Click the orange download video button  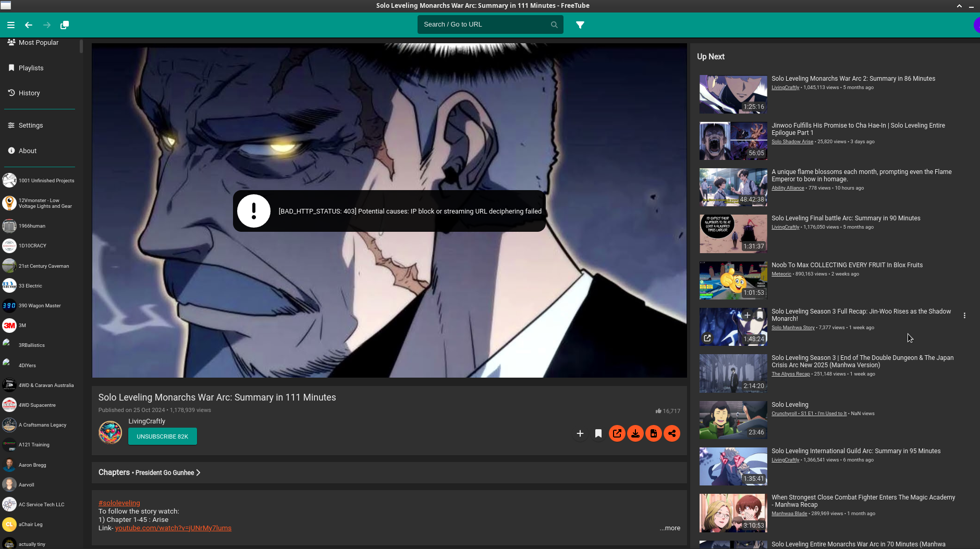[635, 433]
